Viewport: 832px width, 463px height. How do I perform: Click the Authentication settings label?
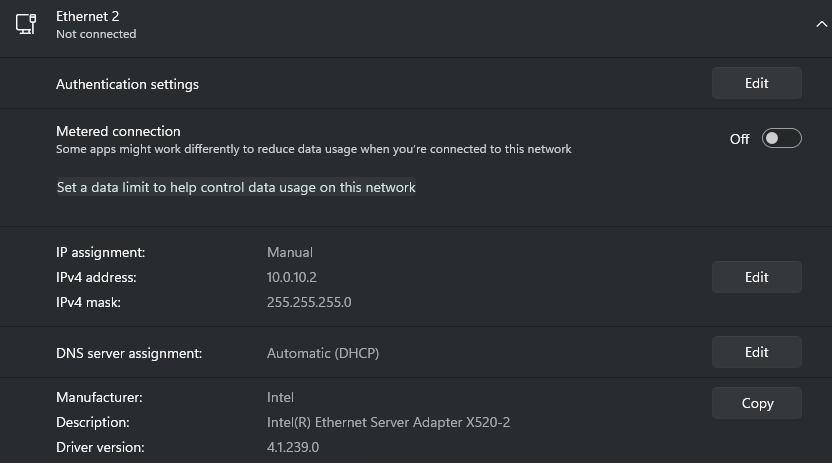pos(127,84)
